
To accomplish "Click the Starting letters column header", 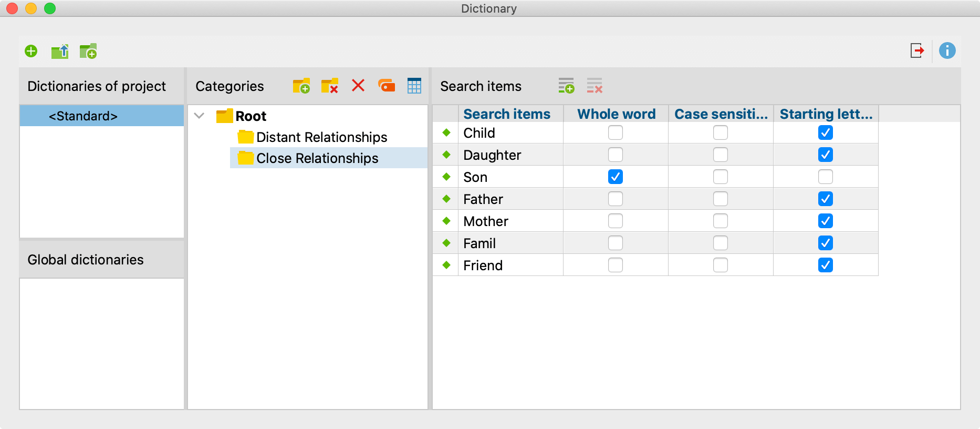I will 826,114.
